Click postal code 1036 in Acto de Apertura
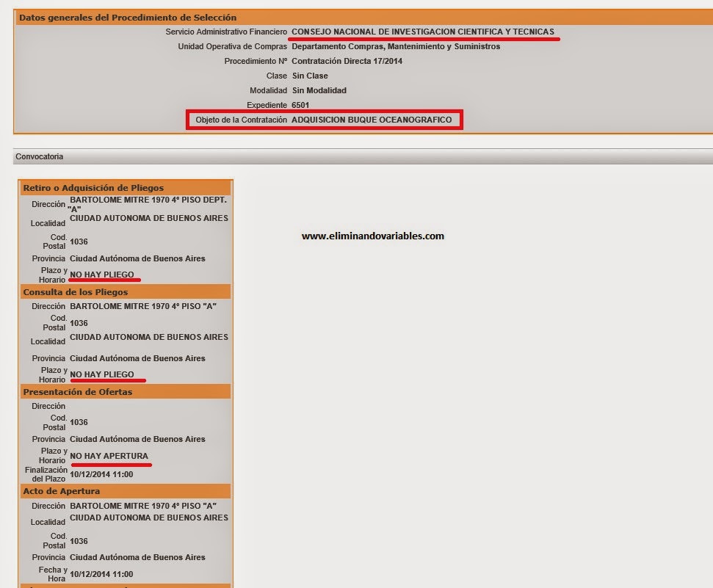The width and height of the screenshot is (713, 588). point(79,541)
